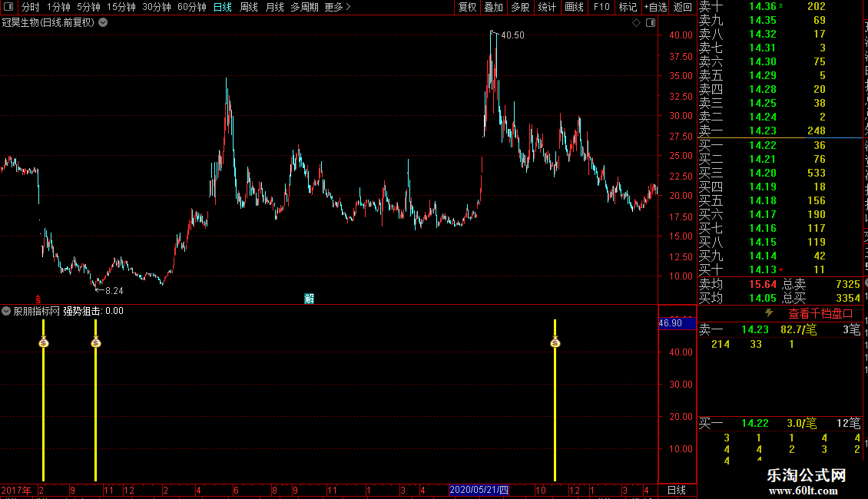Switch to 月线 monthly chart

274,7
